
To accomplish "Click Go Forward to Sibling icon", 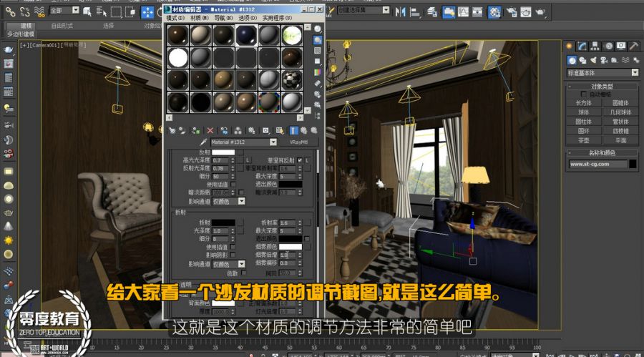I will pos(314,131).
